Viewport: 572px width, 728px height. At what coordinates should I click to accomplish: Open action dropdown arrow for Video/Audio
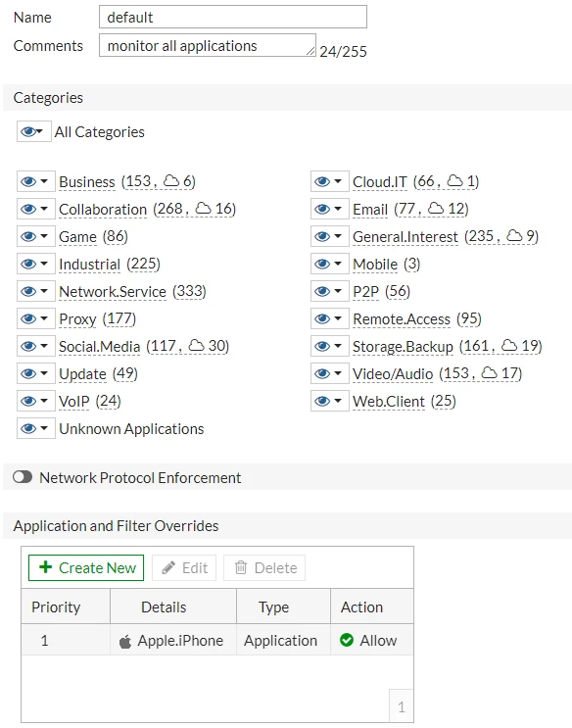click(338, 373)
